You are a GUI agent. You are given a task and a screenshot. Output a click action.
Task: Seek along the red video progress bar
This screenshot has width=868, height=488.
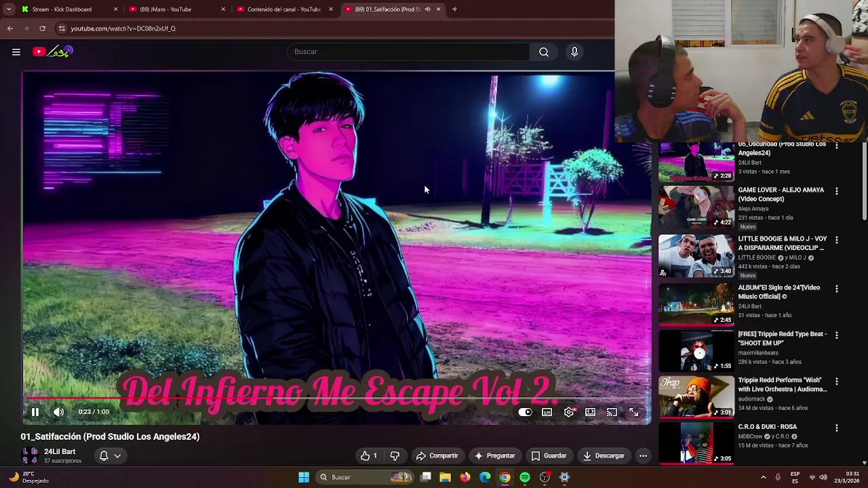pos(337,399)
